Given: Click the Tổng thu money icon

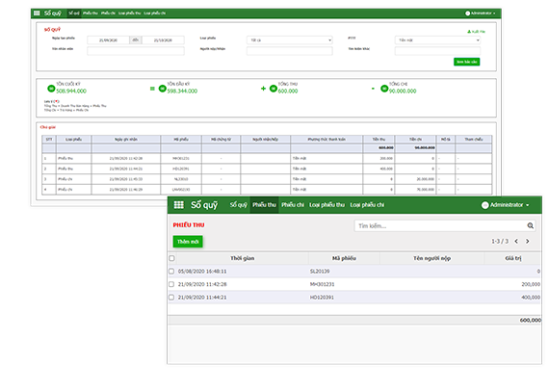Looking at the screenshot, I should coord(274,89).
